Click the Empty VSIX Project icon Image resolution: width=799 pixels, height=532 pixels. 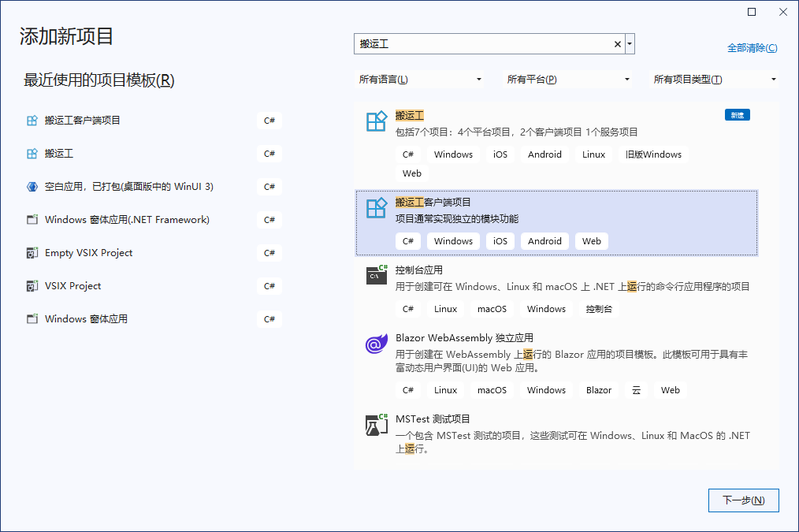(32, 253)
